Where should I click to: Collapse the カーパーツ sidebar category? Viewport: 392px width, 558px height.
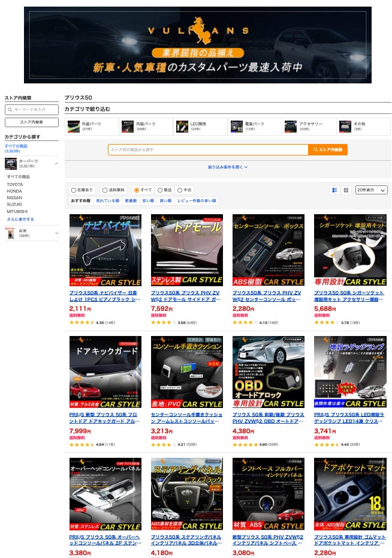[56, 163]
